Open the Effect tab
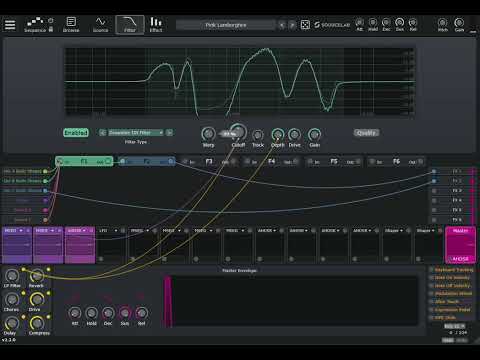The image size is (480, 360). click(156, 25)
